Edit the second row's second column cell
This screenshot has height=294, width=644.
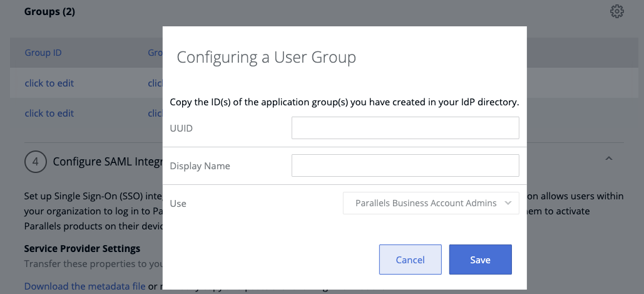coord(155,113)
